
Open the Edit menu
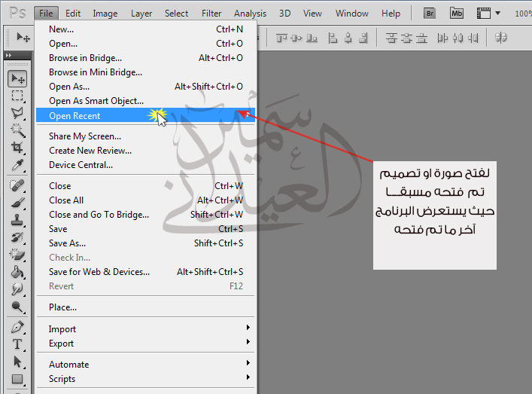(73, 14)
